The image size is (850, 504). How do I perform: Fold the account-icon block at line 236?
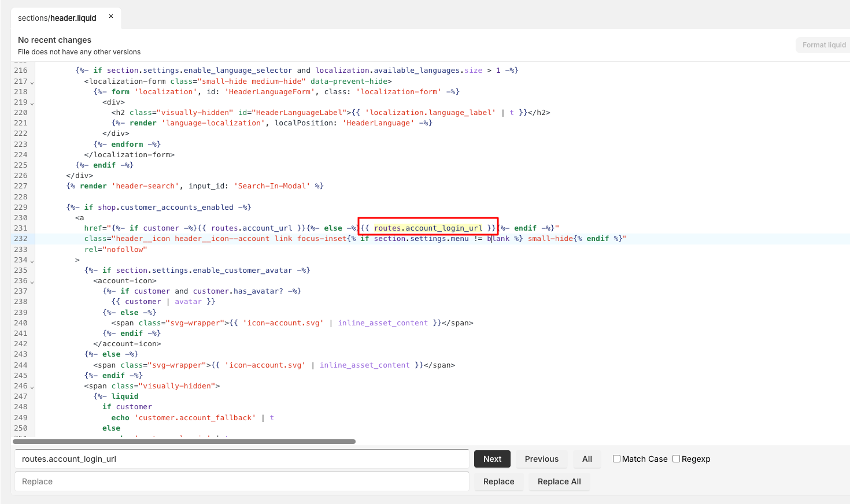[32, 281]
